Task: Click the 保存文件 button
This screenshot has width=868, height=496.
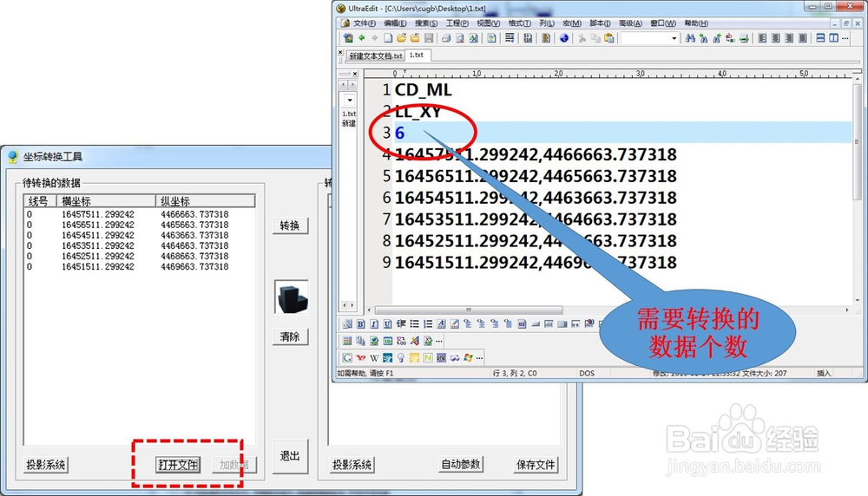Action: tap(536, 465)
